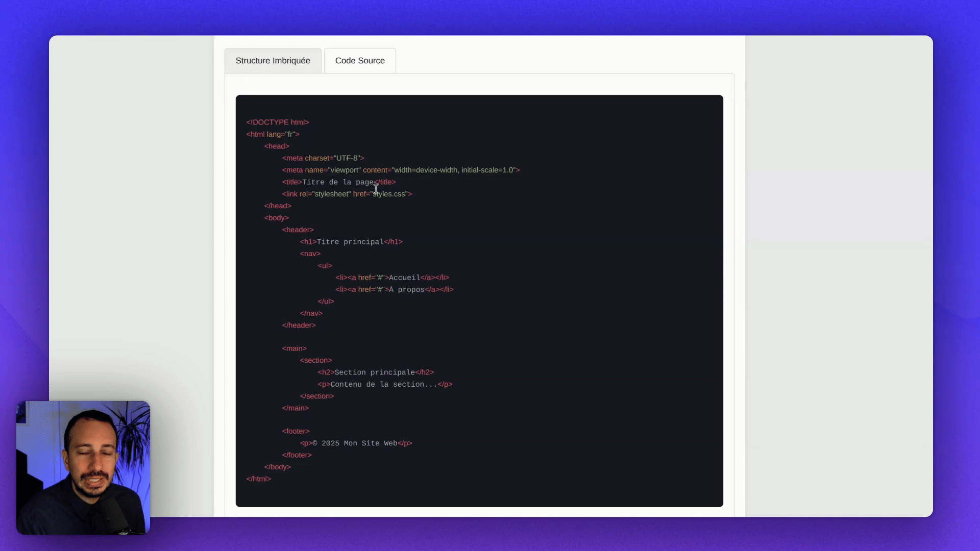Image resolution: width=980 pixels, height=551 pixels.
Task: Click the "Accueil" list item line
Action: click(x=392, y=278)
